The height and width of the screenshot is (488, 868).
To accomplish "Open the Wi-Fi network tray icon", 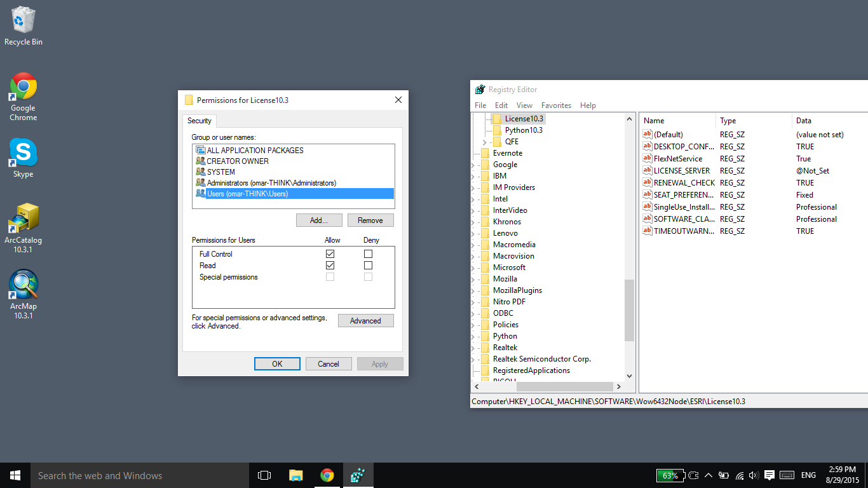I will point(740,475).
